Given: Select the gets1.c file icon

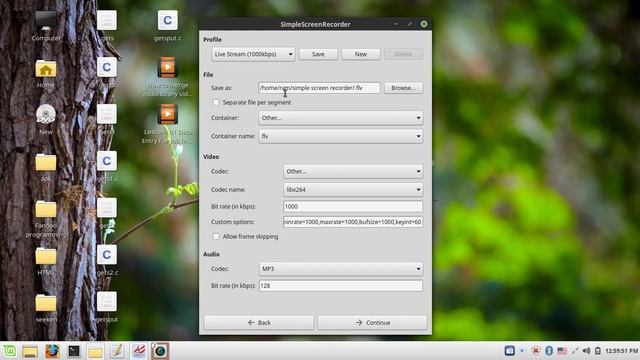Looking at the screenshot, I should point(107,161).
